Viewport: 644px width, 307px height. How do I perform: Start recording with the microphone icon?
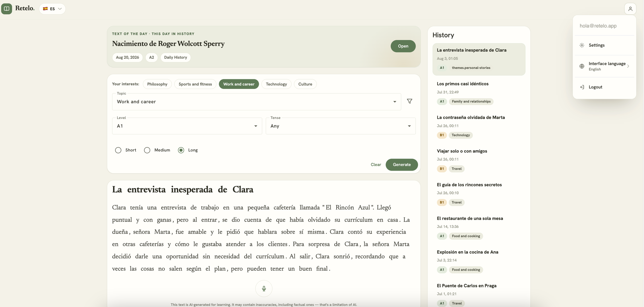[264, 289]
